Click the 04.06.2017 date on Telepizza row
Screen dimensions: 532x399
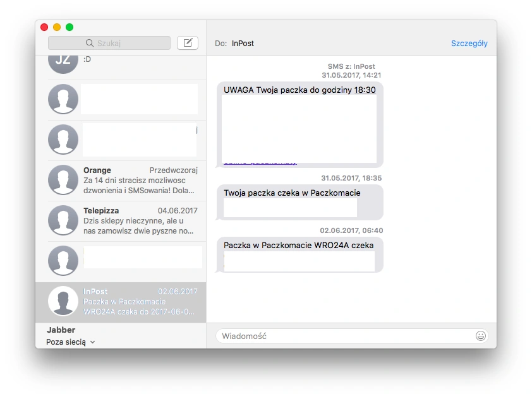[x=178, y=210]
